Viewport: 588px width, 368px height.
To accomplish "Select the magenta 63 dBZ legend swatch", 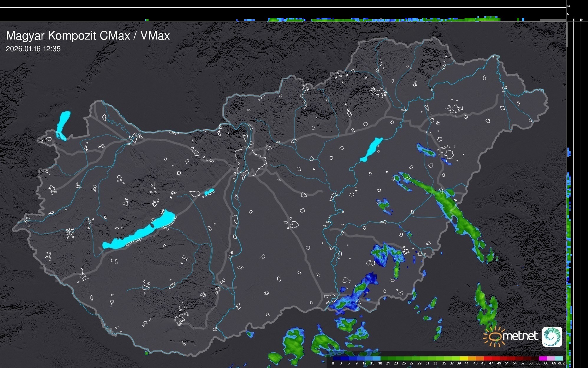I will [x=543, y=358].
